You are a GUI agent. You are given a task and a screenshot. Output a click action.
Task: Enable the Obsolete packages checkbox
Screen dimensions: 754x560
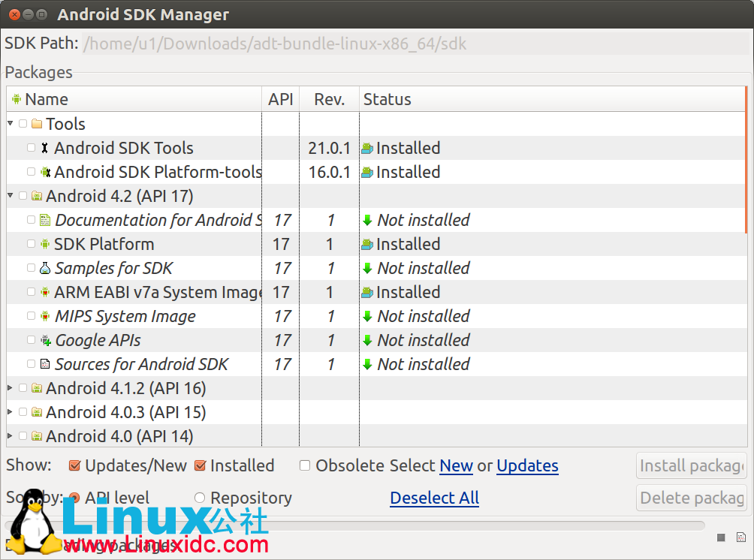point(305,466)
